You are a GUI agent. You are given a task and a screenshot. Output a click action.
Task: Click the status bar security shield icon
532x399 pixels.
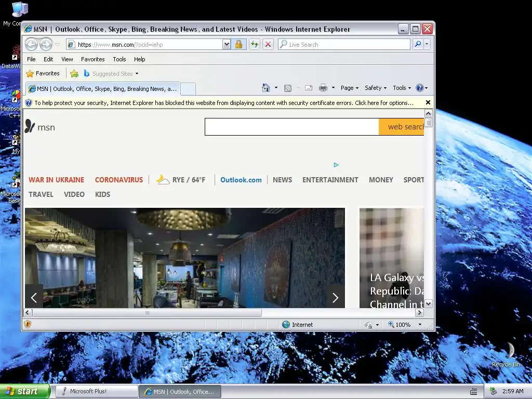(x=28, y=324)
